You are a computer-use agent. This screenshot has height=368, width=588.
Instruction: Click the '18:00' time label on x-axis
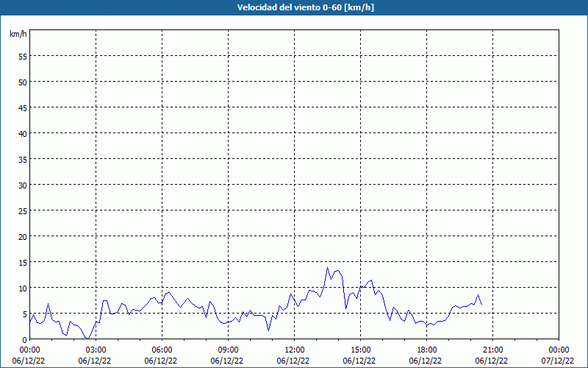[427, 350]
